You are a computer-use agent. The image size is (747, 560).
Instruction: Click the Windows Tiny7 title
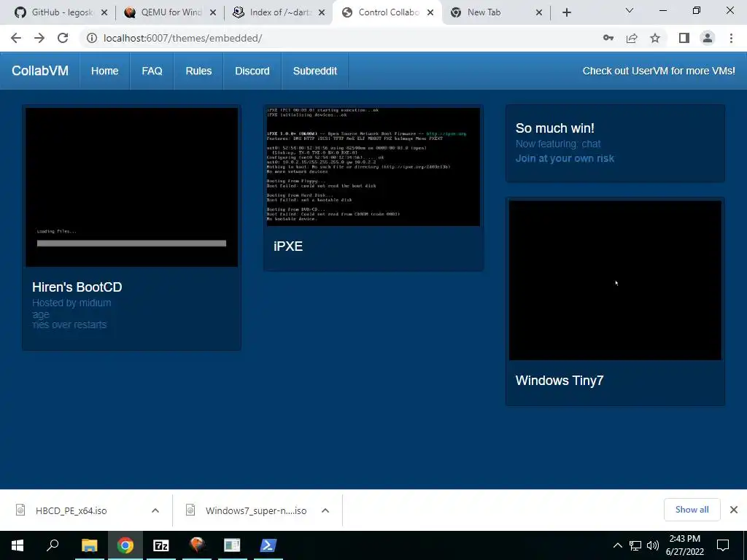[560, 381]
